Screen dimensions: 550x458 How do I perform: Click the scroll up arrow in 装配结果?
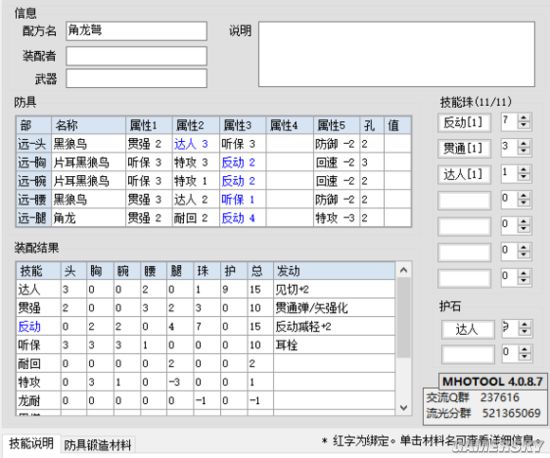(x=403, y=270)
